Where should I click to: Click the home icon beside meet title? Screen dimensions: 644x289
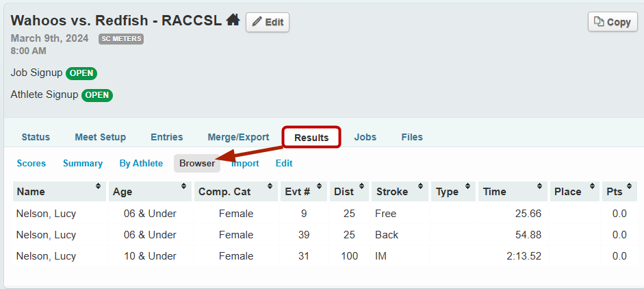pos(233,20)
